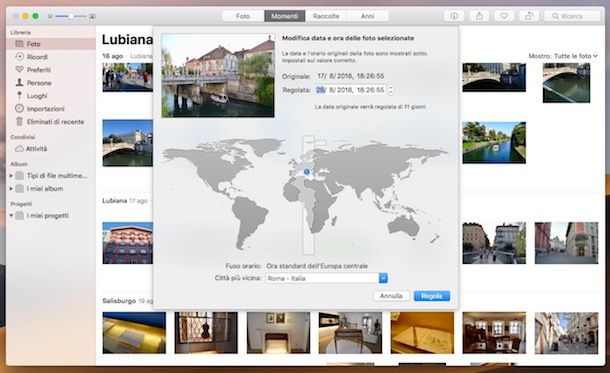
Task: Switch to the Raccolte tab
Action: pyautogui.click(x=326, y=16)
